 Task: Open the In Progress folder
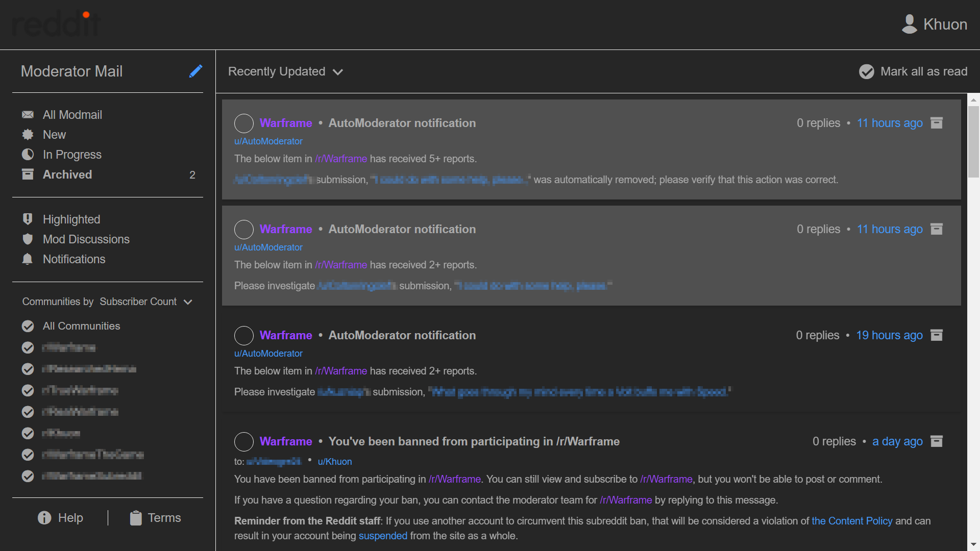click(72, 155)
